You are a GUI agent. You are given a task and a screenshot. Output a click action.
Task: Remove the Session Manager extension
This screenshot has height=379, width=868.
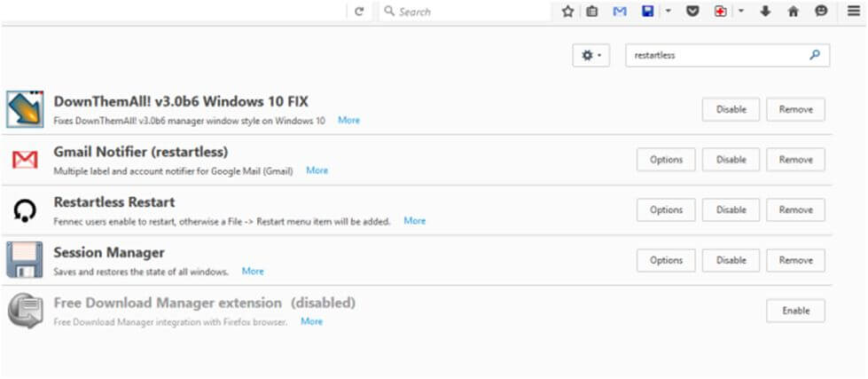(x=795, y=260)
